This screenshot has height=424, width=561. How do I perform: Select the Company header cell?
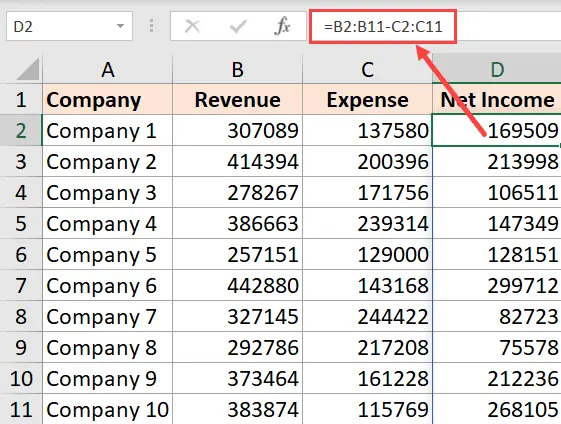pos(107,99)
